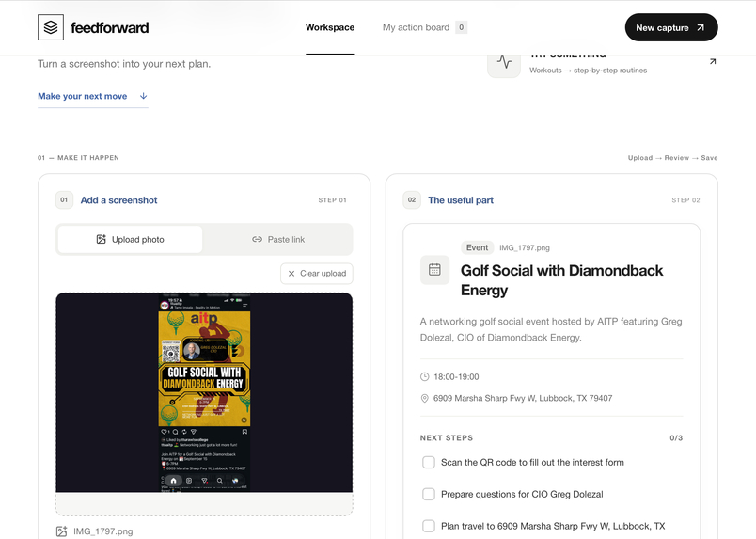
Task: Open the uploaded golf social screenshot preview
Action: [x=204, y=392]
